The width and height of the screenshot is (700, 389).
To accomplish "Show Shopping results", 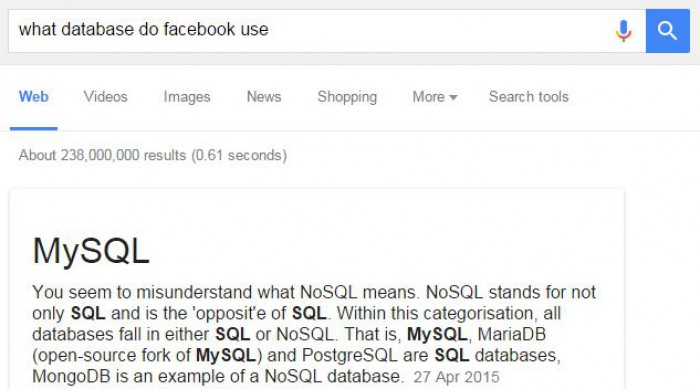I will (x=347, y=96).
